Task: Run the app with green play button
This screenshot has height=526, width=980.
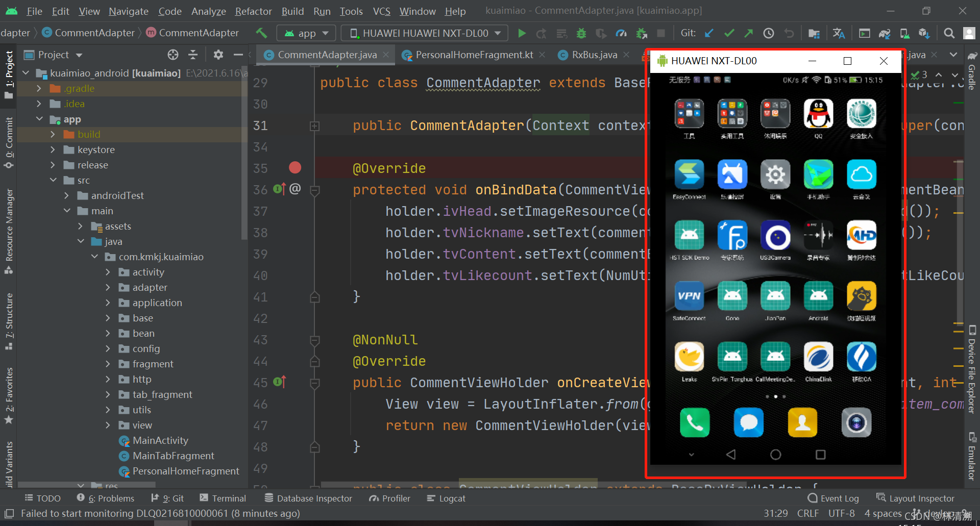Action: (522, 33)
